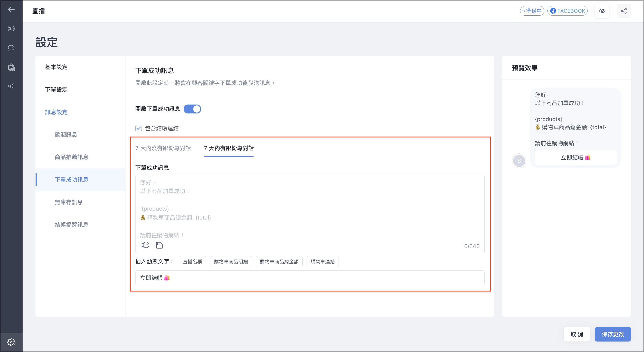Screen dimensions: 644x352
Task: Expand the 下單設定 section
Action: click(x=56, y=89)
